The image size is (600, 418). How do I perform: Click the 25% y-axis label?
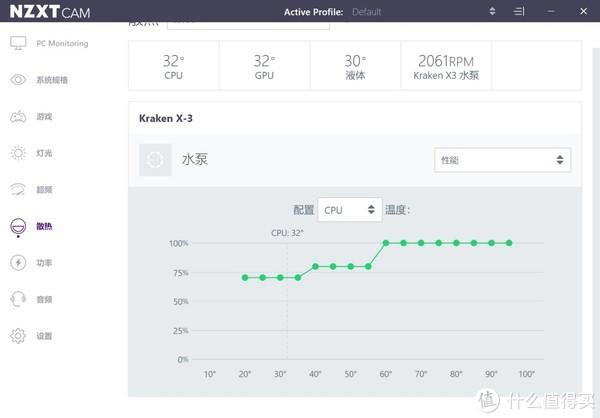(x=181, y=331)
